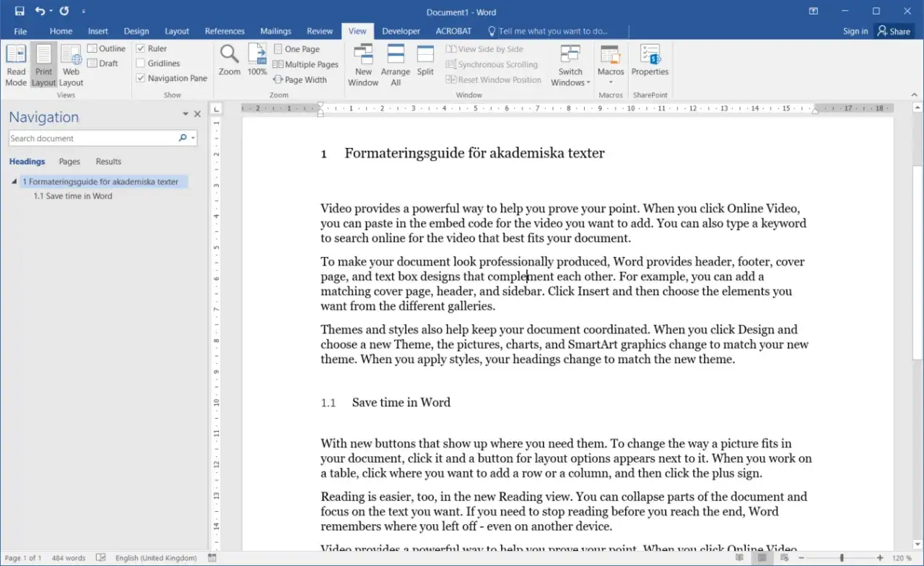Open the Mailings tab
This screenshot has width=924, height=566.
click(x=276, y=31)
